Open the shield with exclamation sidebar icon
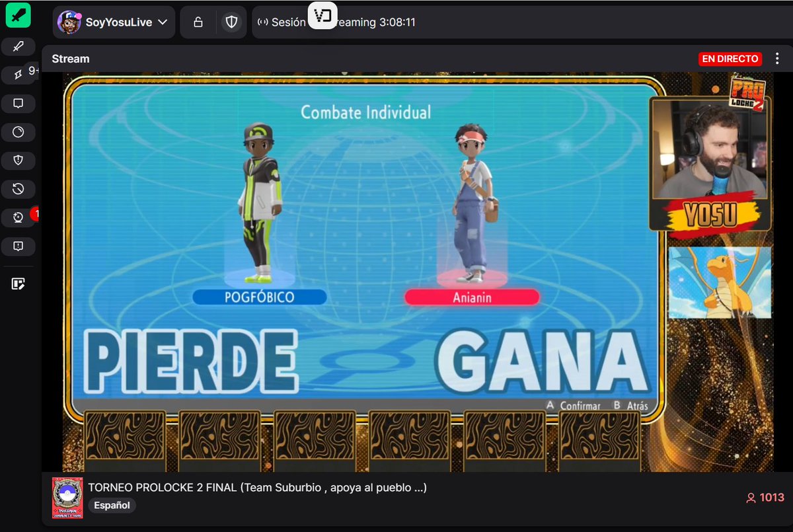Viewport: 793px width, 532px height. point(18,161)
